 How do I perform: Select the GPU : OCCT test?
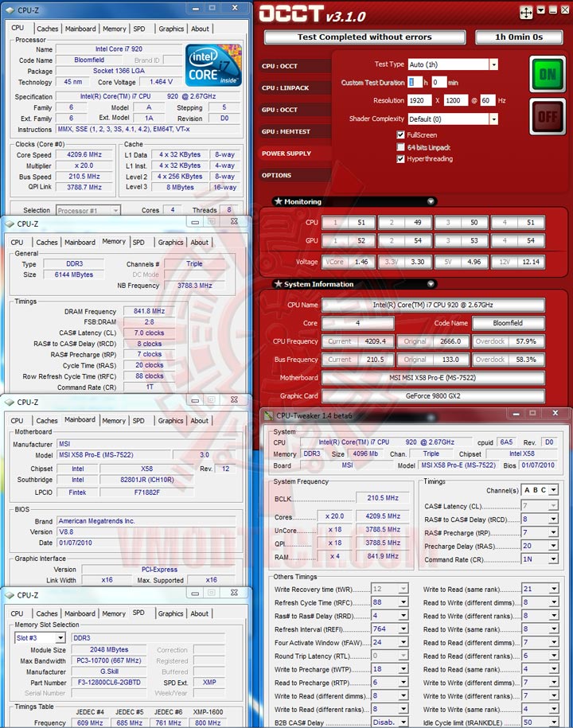pos(295,110)
